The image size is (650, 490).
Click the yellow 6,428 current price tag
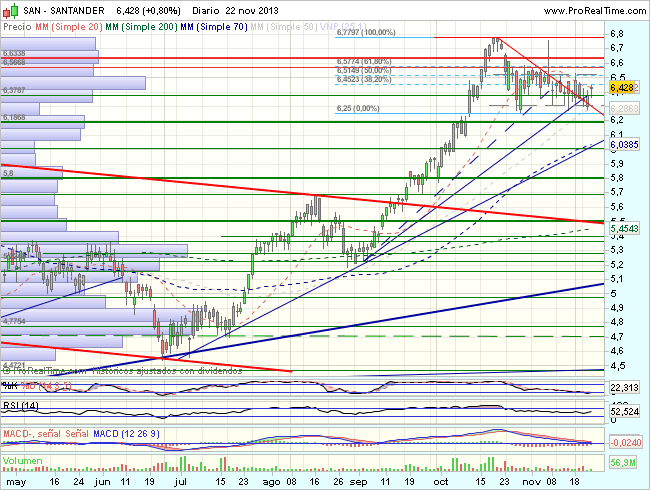coord(622,87)
